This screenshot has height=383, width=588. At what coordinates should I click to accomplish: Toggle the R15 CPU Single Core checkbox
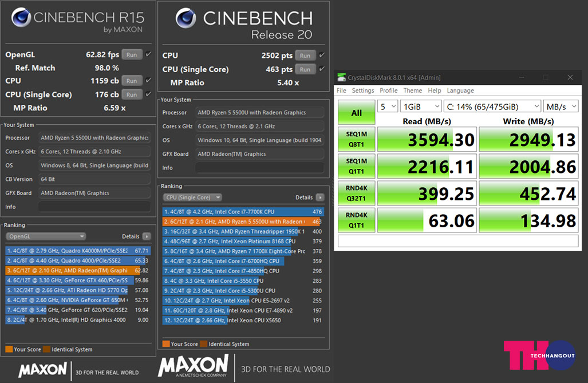pos(148,94)
